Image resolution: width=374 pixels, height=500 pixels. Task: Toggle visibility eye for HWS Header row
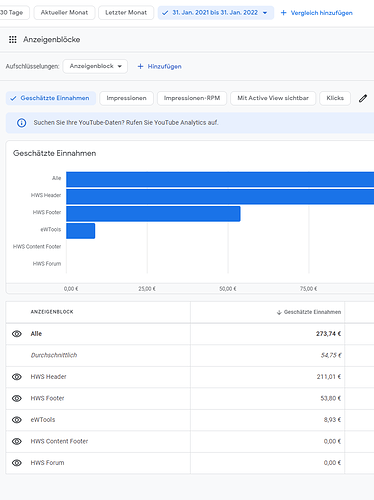pyautogui.click(x=17, y=377)
